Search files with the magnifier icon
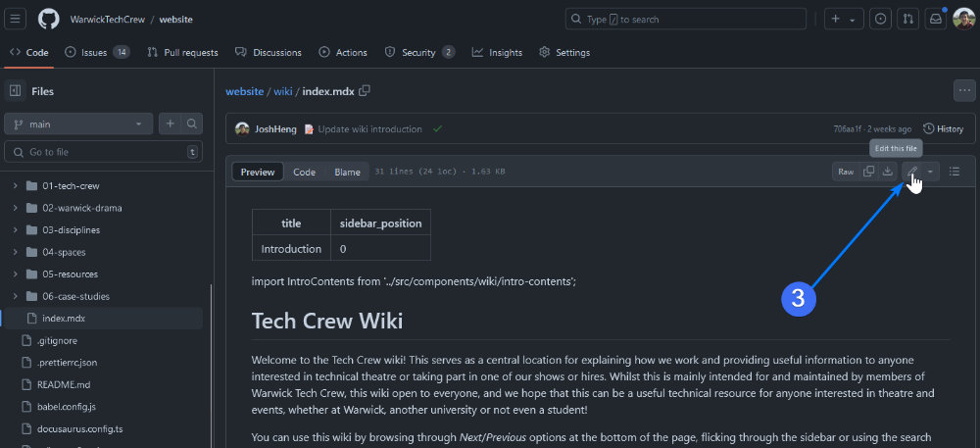 (193, 124)
